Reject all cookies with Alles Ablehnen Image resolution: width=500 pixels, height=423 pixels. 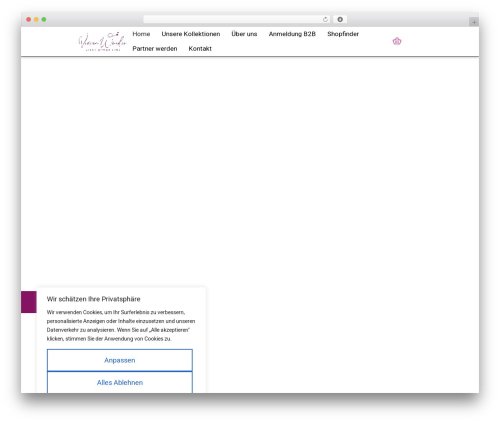[x=120, y=382]
